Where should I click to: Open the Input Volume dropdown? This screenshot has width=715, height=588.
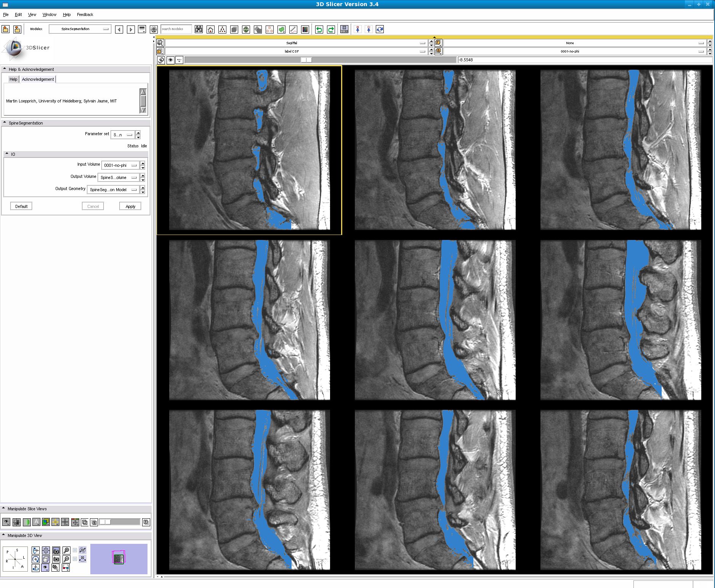[x=120, y=165]
